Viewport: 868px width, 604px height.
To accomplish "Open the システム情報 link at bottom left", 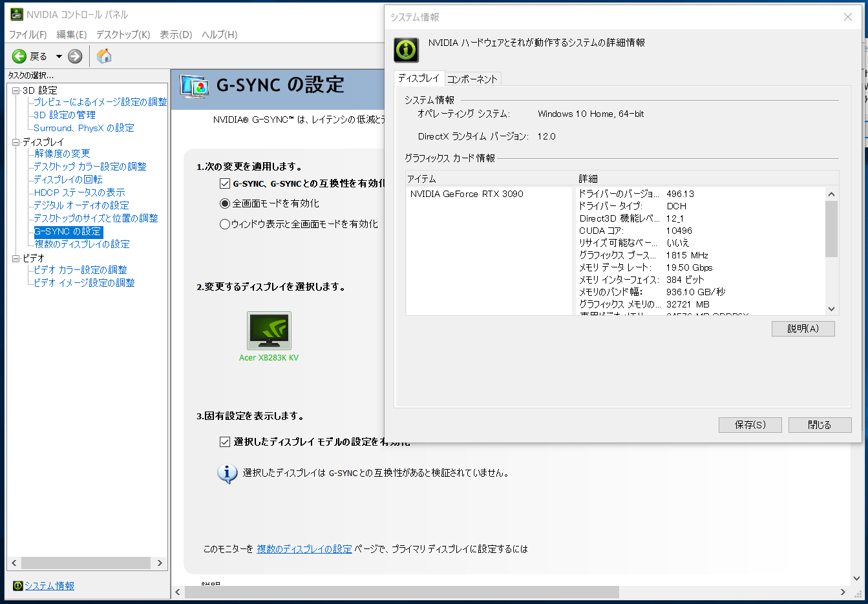I will coord(50,586).
